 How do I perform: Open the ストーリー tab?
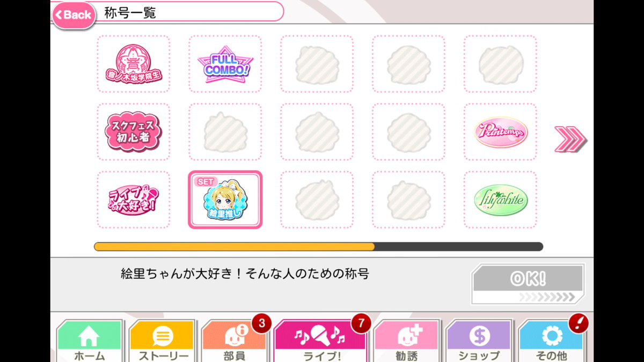coord(163,341)
